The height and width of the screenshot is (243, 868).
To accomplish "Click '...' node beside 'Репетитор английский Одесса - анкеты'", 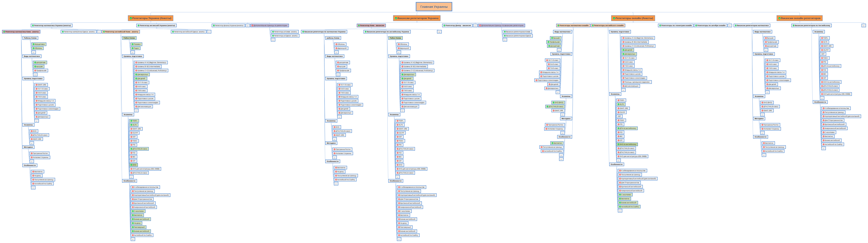I will (x=209, y=32).
